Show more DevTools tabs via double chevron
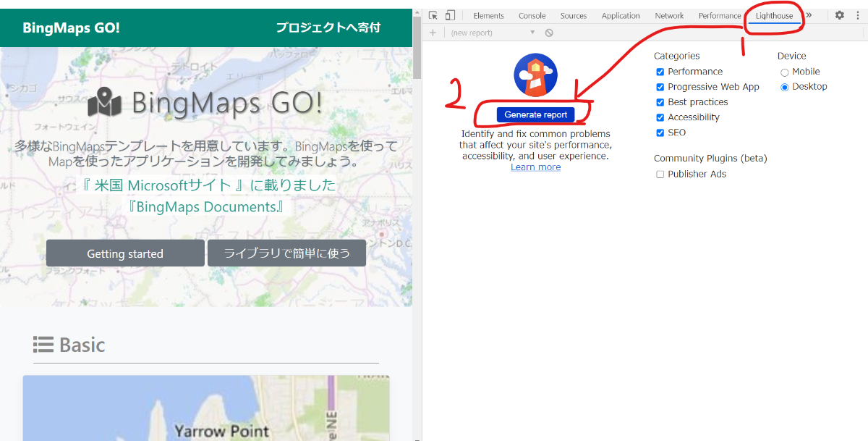 point(809,15)
